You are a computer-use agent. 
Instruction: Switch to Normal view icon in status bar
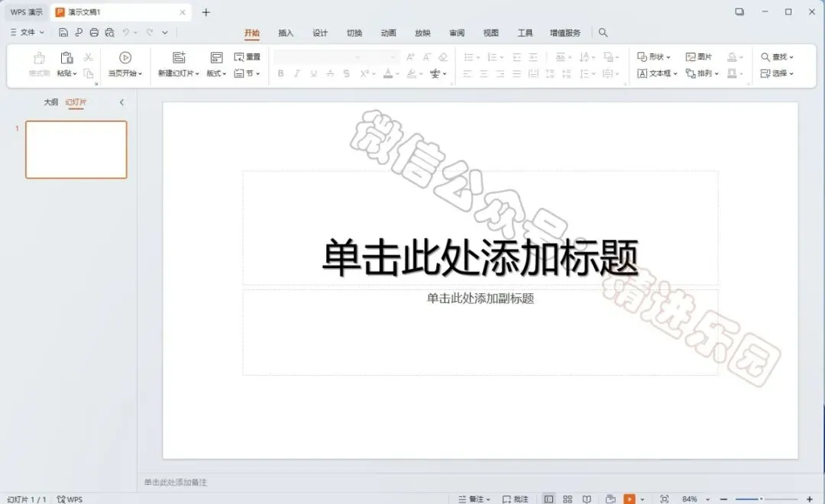[548, 499]
